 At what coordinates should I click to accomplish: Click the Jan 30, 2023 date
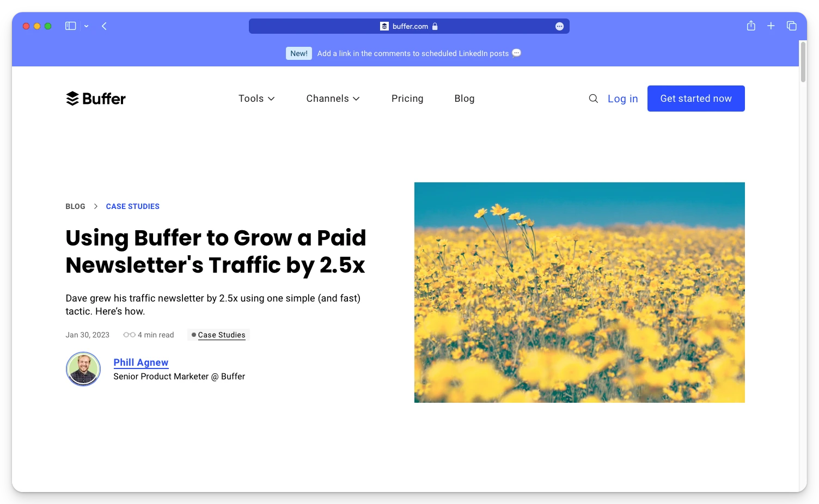point(88,335)
